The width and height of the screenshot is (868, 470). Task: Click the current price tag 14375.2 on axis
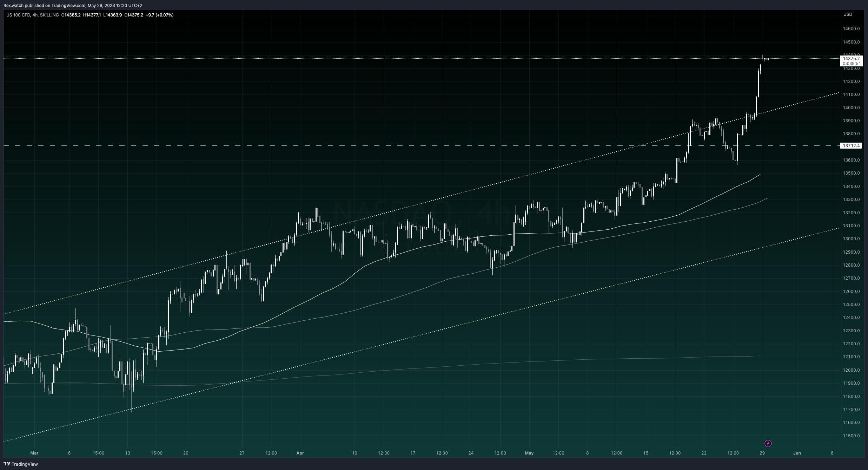[851, 58]
